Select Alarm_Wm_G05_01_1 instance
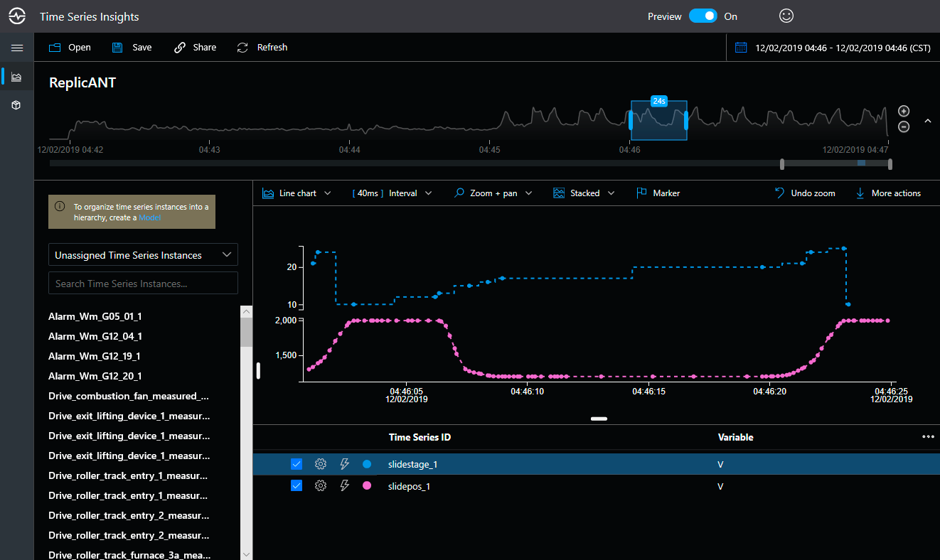Screen dimensions: 940x560 [x=95, y=316]
